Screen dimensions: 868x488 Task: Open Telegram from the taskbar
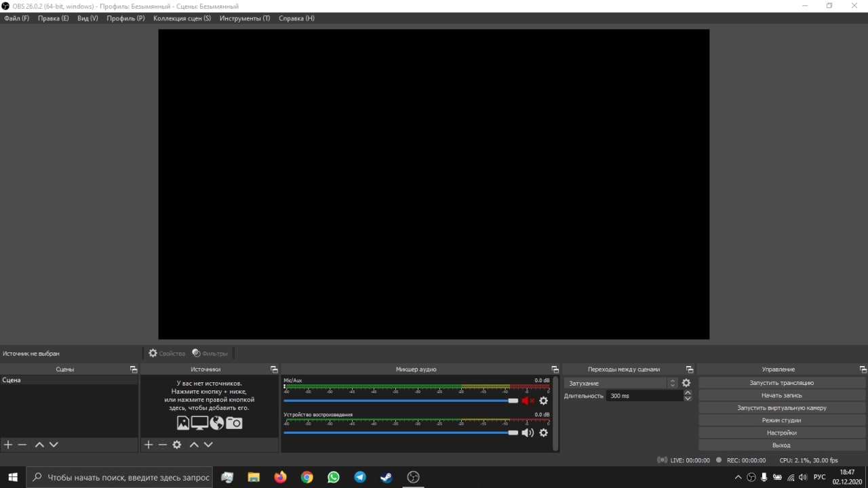tap(359, 477)
